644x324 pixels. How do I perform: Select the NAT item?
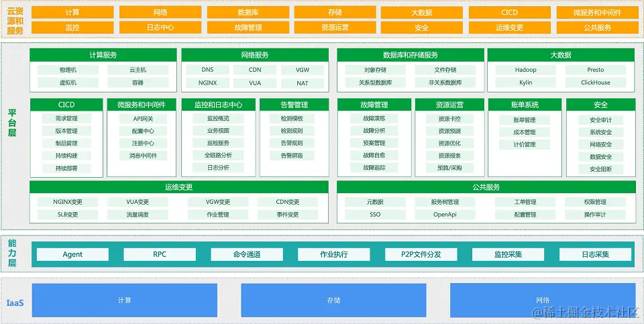pos(303,83)
